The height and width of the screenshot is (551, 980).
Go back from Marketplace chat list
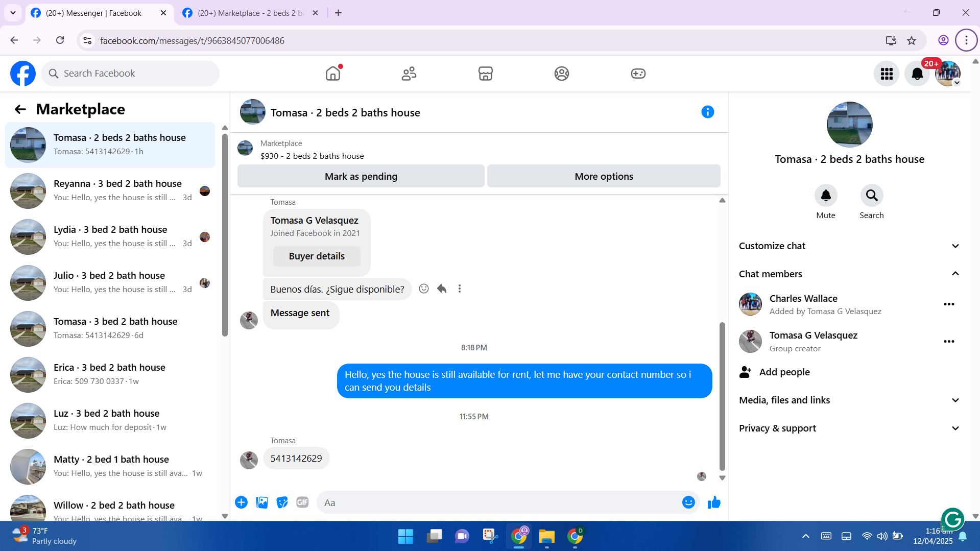[x=20, y=109]
